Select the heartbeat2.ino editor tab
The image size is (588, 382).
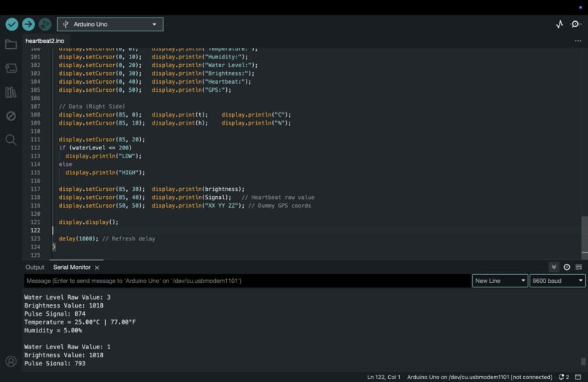click(45, 41)
